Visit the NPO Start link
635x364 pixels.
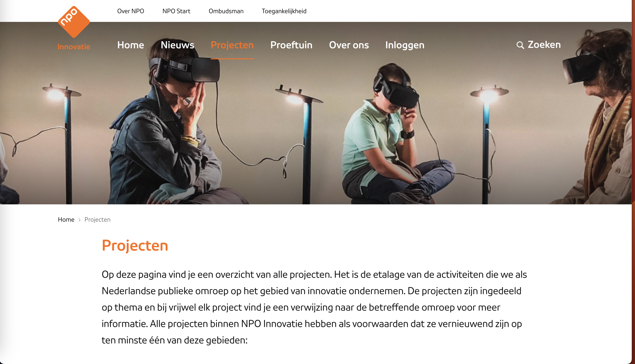[x=176, y=11]
